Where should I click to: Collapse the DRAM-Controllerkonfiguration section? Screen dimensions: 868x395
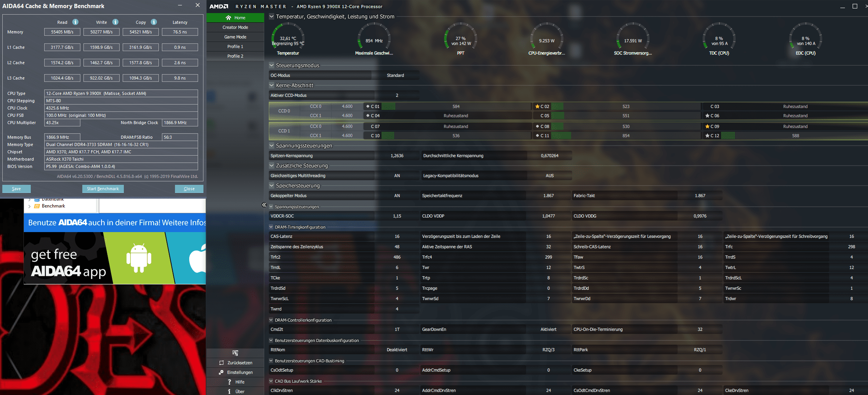pos(271,320)
